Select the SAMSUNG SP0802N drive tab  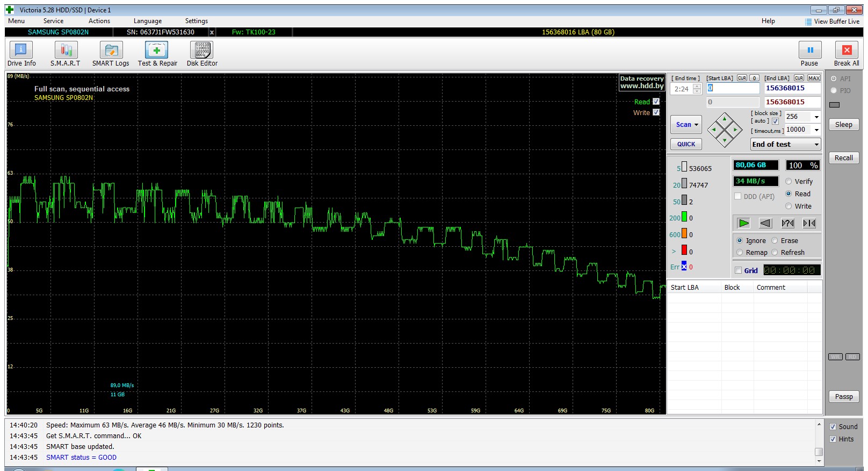(58, 32)
